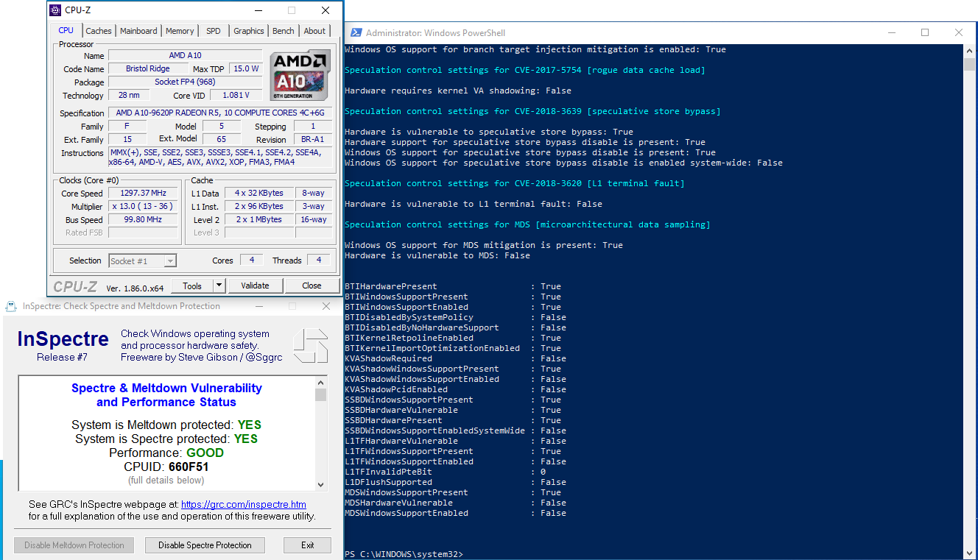Viewport: 978px width, 560px height.
Task: Click the Name field AMD A10
Action: (185, 55)
